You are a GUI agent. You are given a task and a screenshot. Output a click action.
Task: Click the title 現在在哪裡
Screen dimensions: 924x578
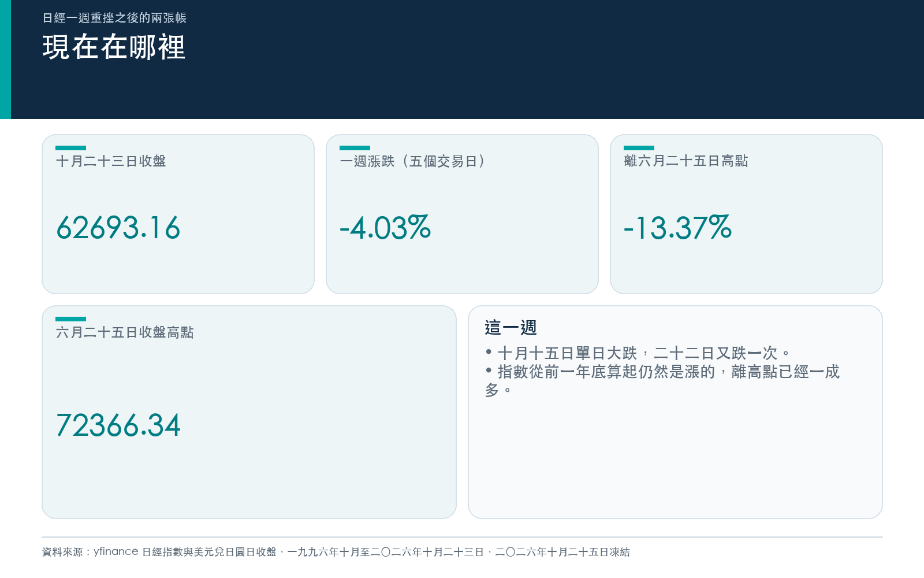coord(114,47)
